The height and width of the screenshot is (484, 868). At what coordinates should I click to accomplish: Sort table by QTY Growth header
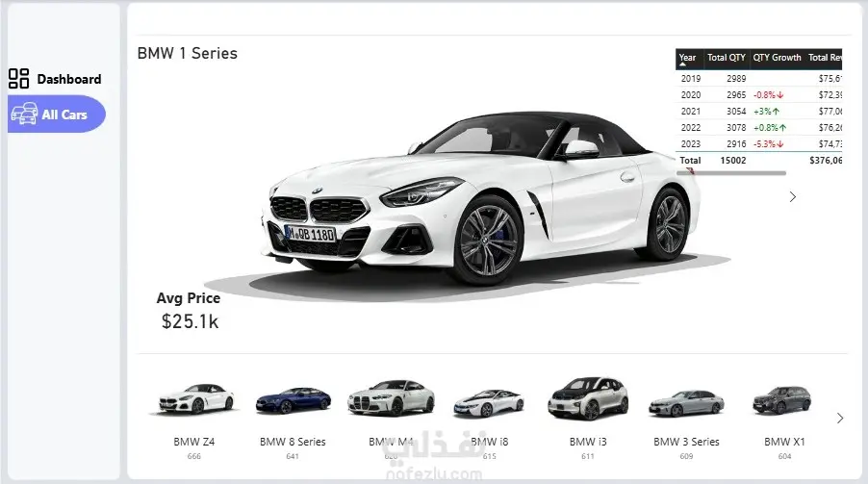point(777,58)
